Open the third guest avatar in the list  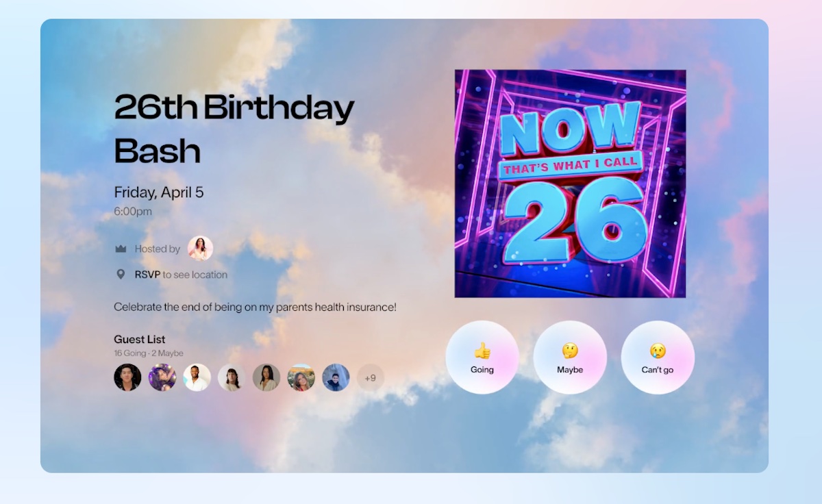coord(197,377)
